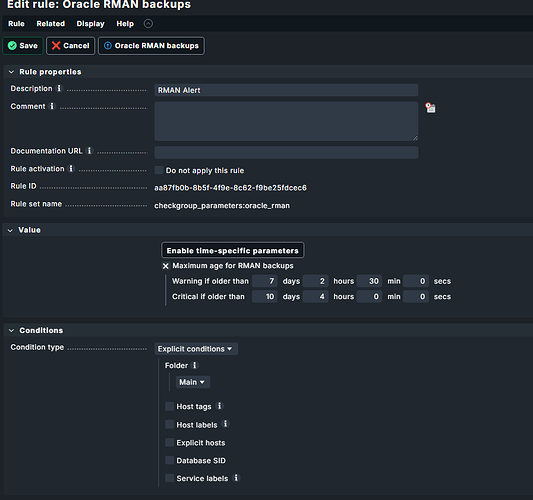The width and height of the screenshot is (533, 500).
Task: Click the Comment text area
Action: coord(286,121)
